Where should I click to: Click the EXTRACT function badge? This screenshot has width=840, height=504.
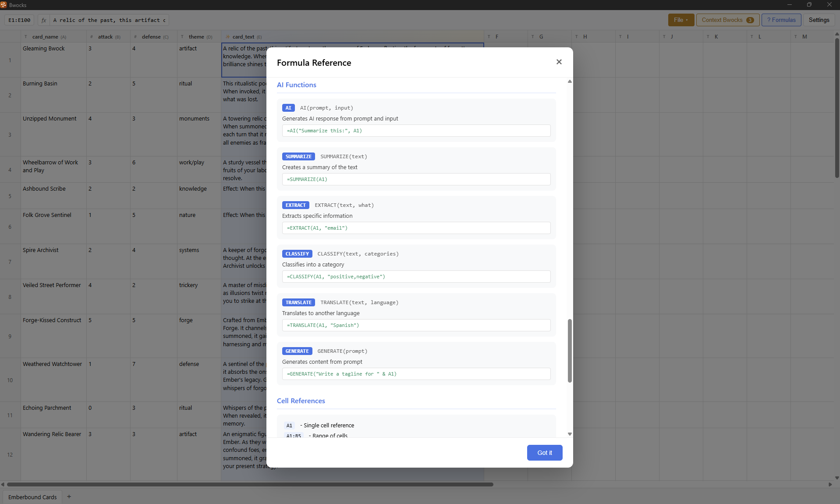coord(295,205)
